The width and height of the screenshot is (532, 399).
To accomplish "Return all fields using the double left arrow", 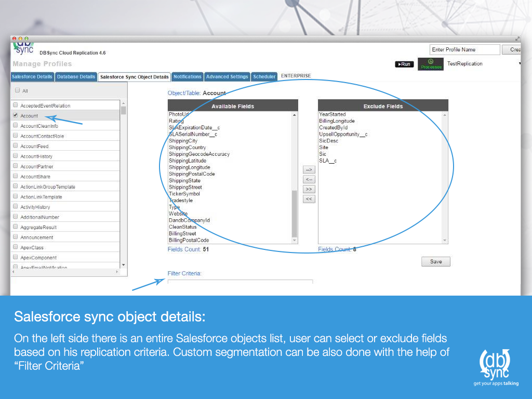I will pyautogui.click(x=309, y=198).
